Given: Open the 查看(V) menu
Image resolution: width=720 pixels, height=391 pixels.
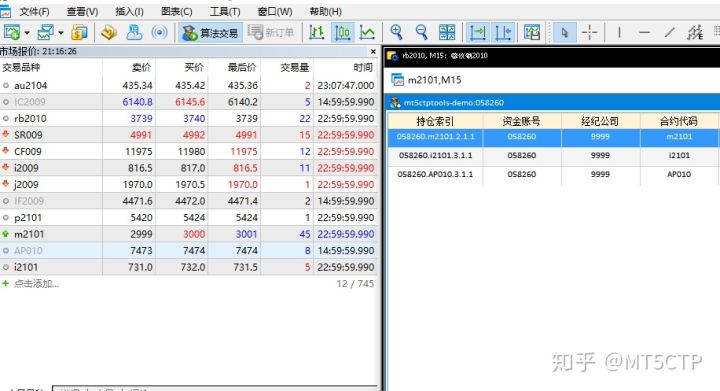Looking at the screenshot, I should (82, 11).
